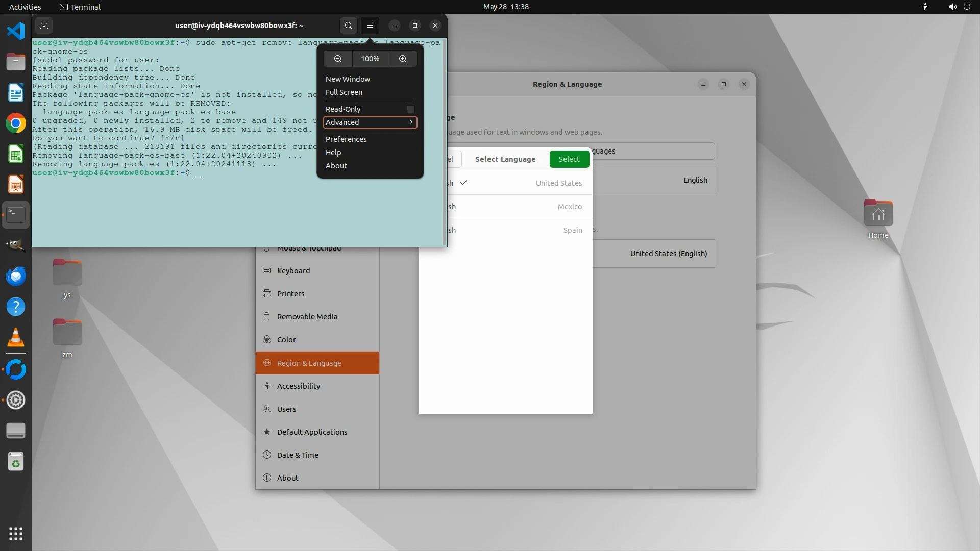Choose Preferences in terminal menu
Screen dimensions: 980x551
coord(346,139)
